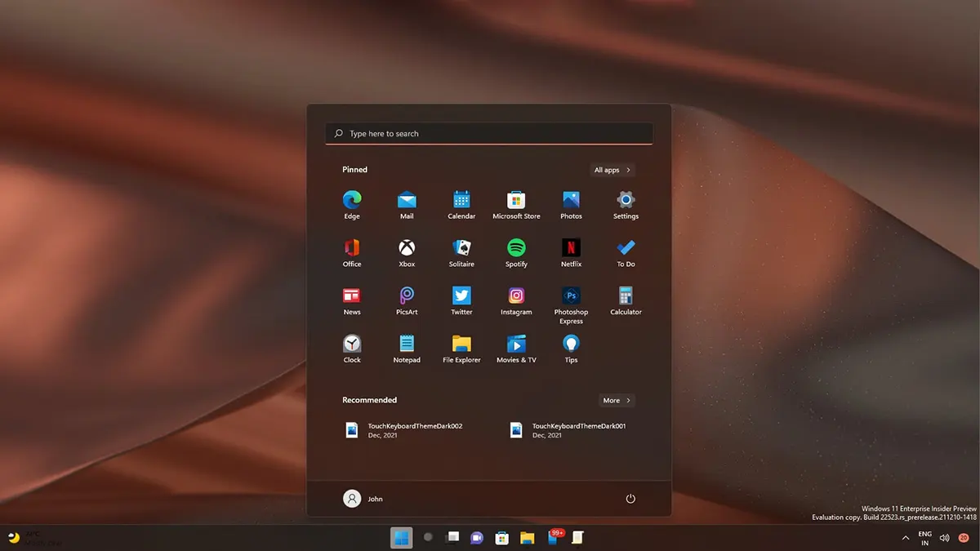This screenshot has height=551, width=980.
Task: Open the Xbox app
Action: [407, 252]
